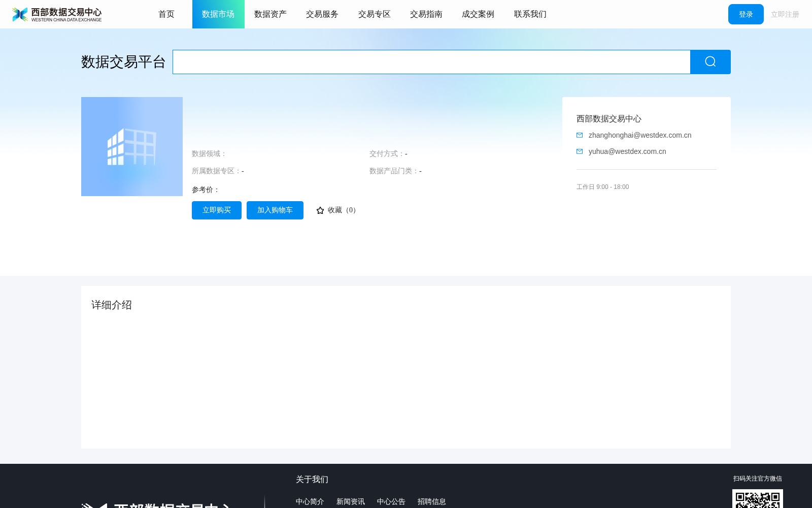Open 联系我们 menu item

click(530, 14)
